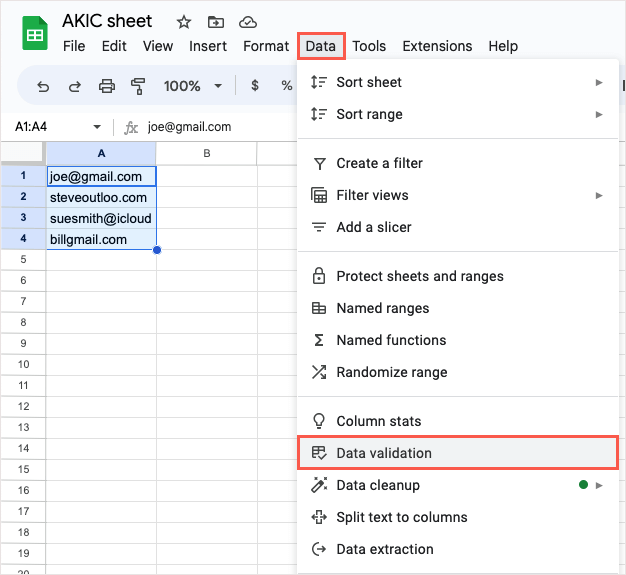Open the name box dropdown arrow
626x575 pixels.
(97, 127)
